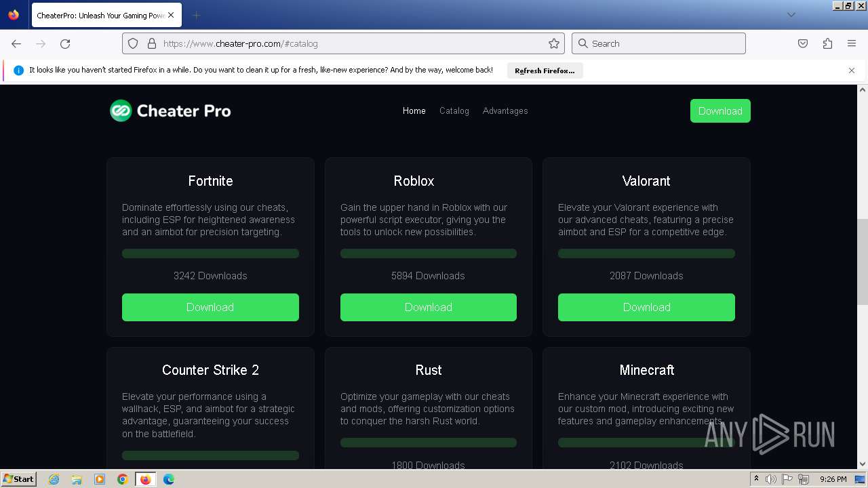Click the Fortnite download progress bar
Image resolution: width=868 pixels, height=488 pixels.
[x=210, y=253]
